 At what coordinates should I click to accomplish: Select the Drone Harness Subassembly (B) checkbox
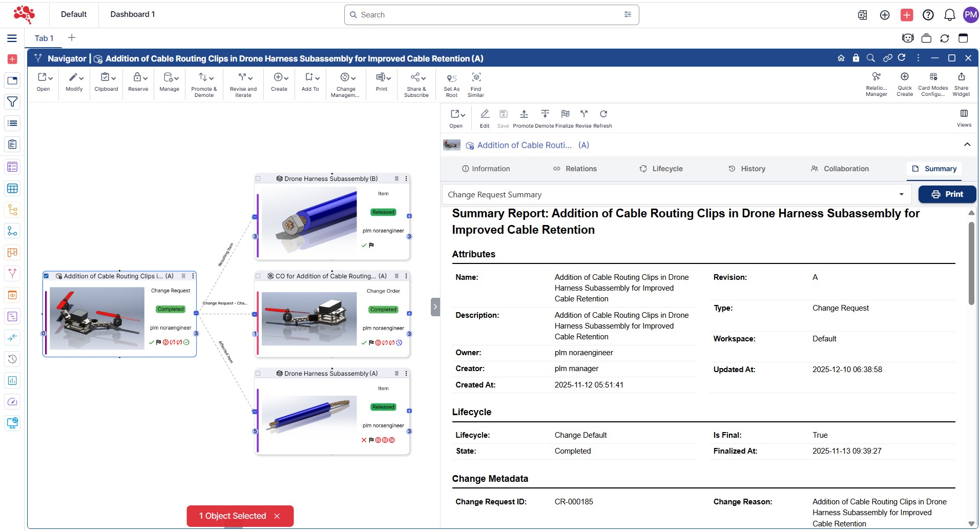point(258,179)
